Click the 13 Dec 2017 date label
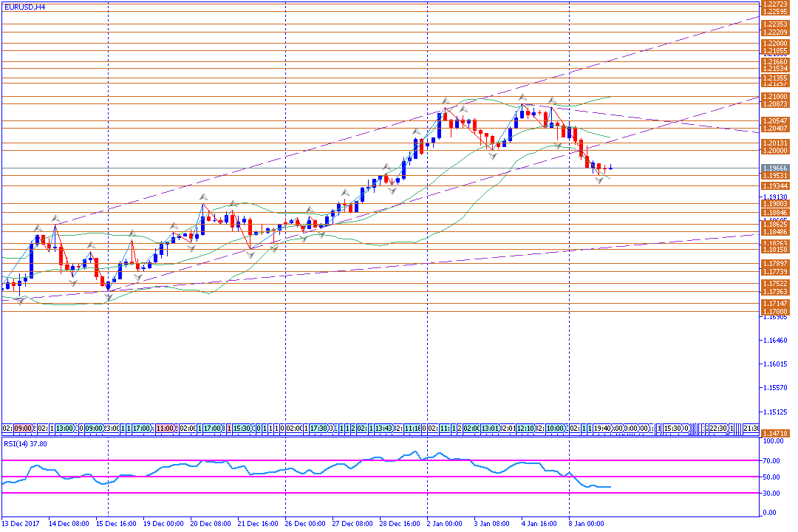 click(21, 523)
